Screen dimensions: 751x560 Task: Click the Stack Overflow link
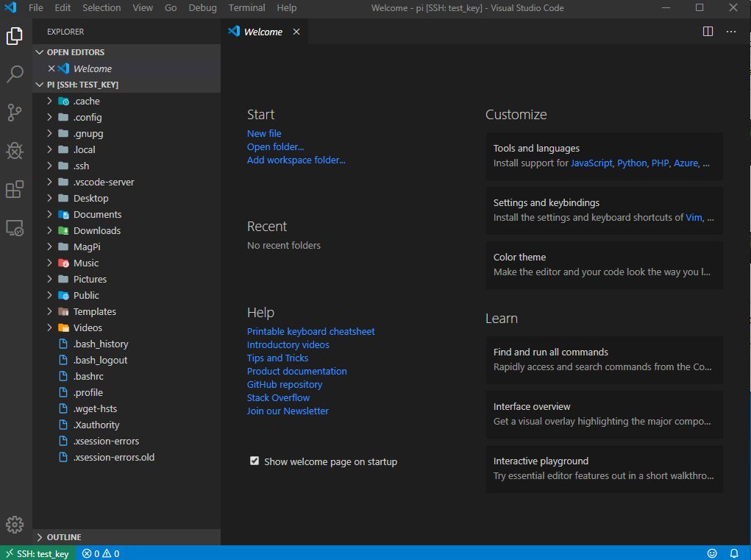coord(278,397)
